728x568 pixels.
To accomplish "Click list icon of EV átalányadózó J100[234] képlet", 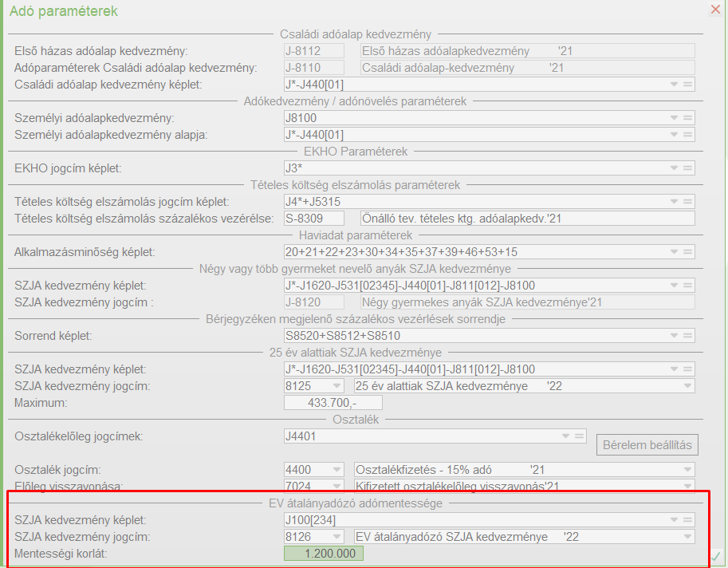I will (688, 519).
